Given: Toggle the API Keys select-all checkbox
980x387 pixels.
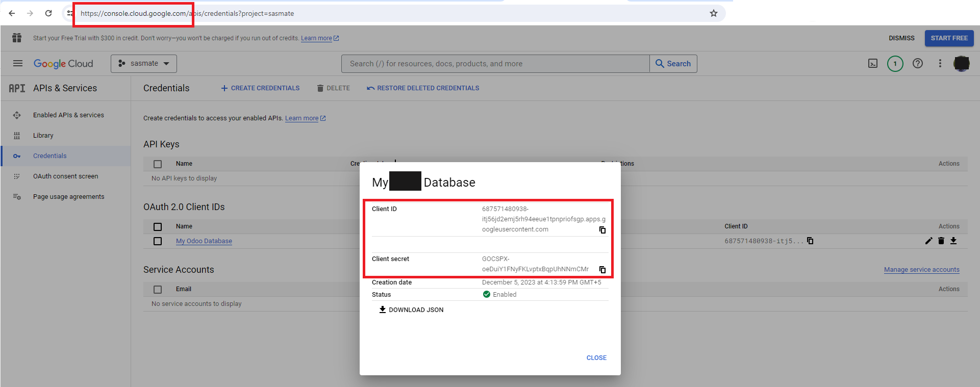Looking at the screenshot, I should coord(158,164).
